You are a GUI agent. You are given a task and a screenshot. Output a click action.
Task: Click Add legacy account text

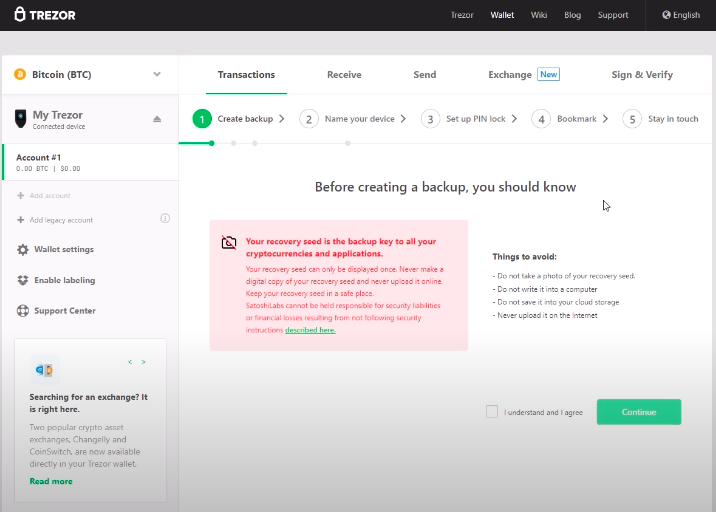(x=61, y=220)
